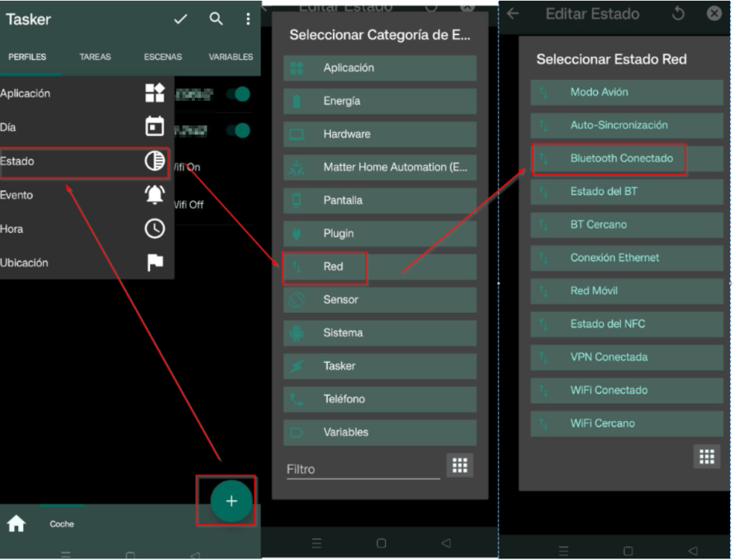The width and height of the screenshot is (733, 560).
Task: Click the Evento bell icon
Action: [155, 194]
